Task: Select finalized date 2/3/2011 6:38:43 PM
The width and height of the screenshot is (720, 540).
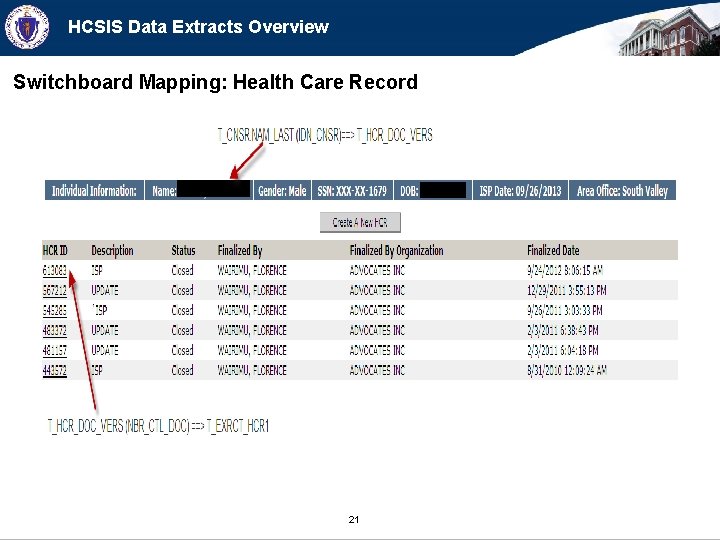Action: pyautogui.click(x=562, y=331)
